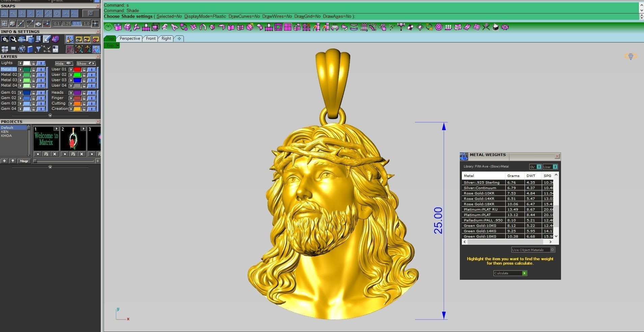Click the broom clean-up icon
Viewport: 644px width, 332px height.
69,39
